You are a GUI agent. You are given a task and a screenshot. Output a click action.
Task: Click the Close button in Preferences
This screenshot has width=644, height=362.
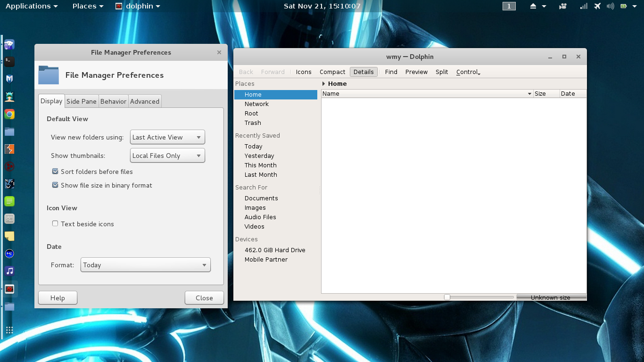tap(204, 298)
